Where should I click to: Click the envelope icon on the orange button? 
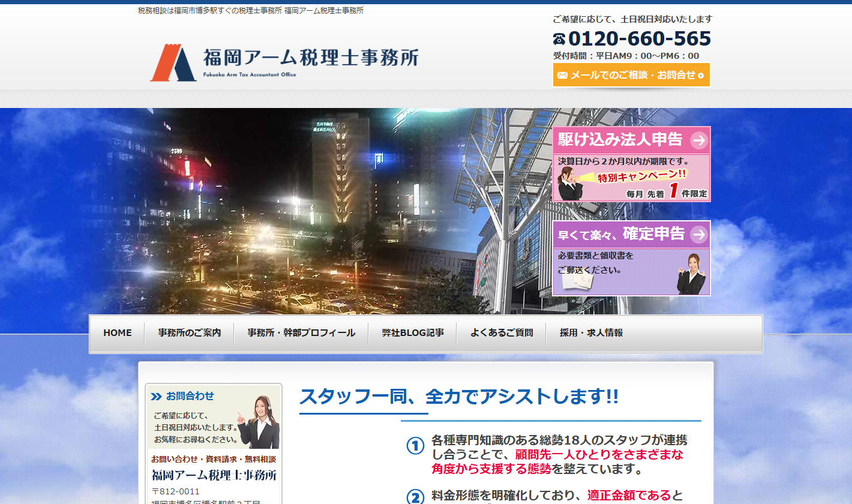pos(562,76)
